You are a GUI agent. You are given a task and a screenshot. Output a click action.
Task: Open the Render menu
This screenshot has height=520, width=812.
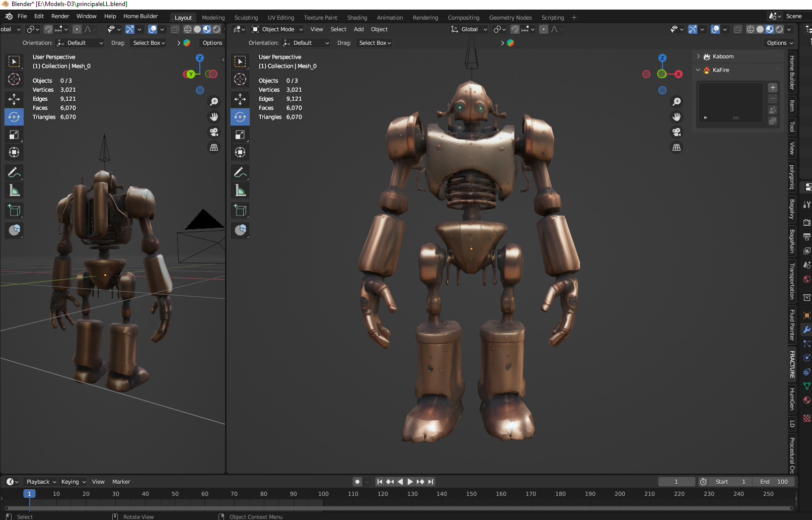point(60,16)
